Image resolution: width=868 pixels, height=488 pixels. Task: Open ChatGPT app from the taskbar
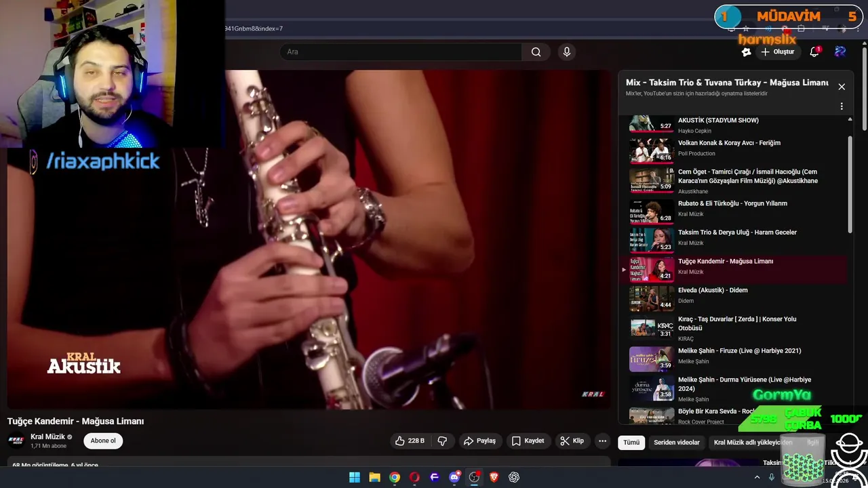(x=514, y=477)
